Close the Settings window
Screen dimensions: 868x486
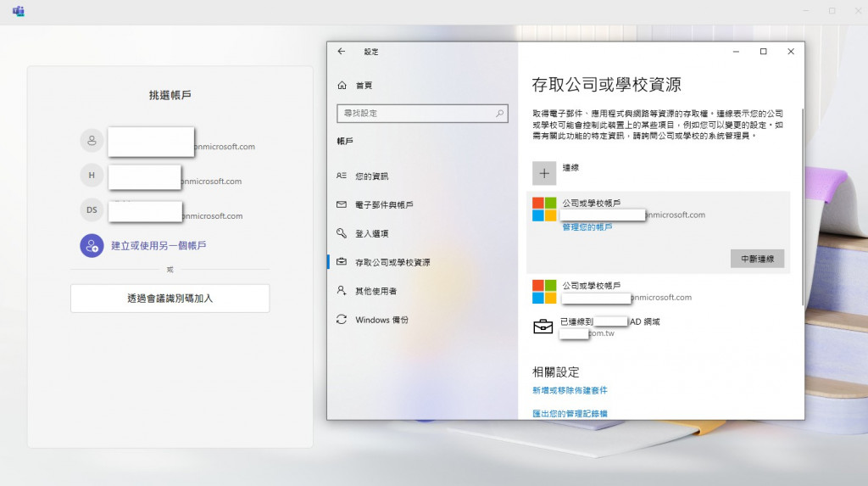(791, 52)
